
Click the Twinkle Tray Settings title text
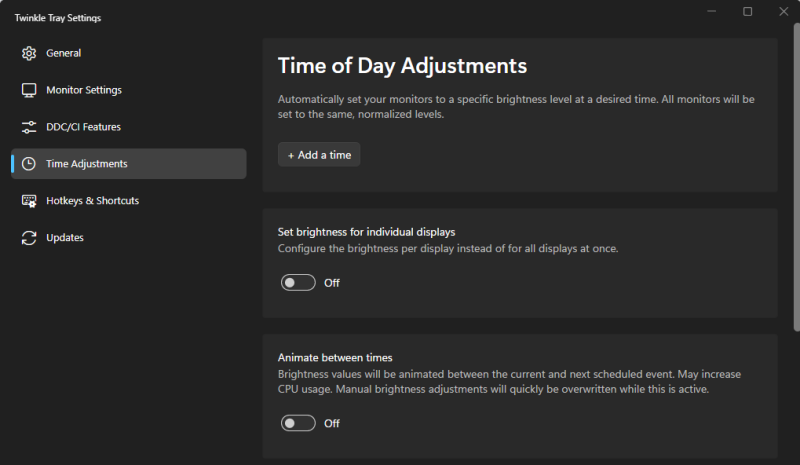click(x=57, y=18)
